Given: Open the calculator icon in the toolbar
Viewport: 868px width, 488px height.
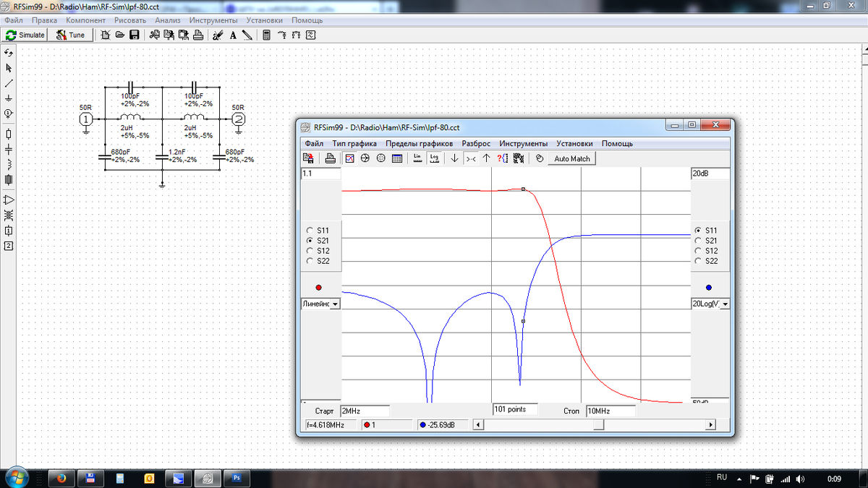Looking at the screenshot, I should pos(266,35).
